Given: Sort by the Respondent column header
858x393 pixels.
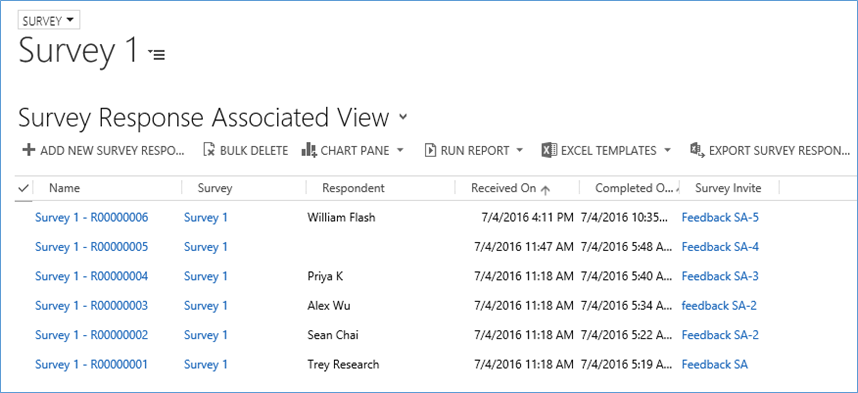Looking at the screenshot, I should (353, 188).
